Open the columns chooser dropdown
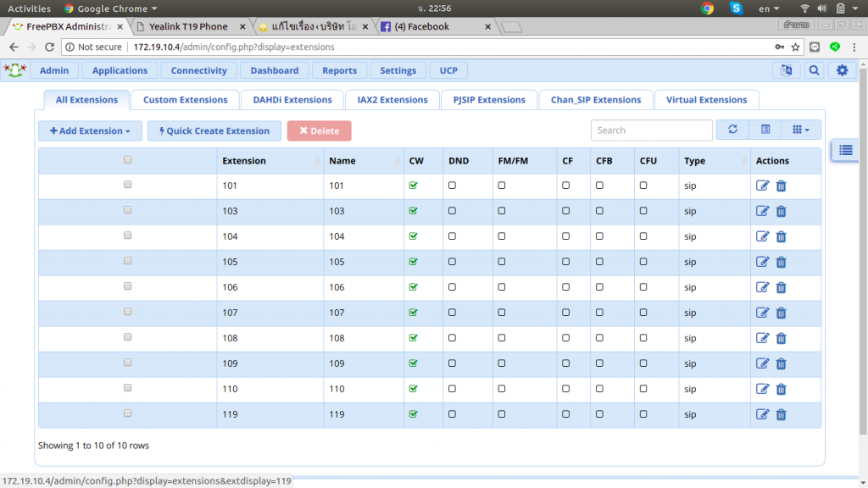The height and width of the screenshot is (488, 868). tap(800, 130)
